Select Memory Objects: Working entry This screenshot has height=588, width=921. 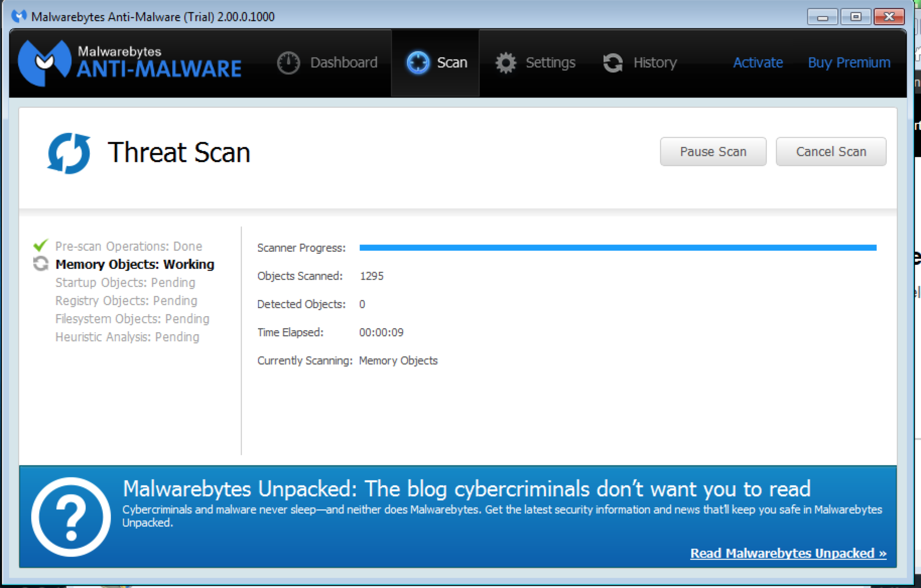coord(135,264)
